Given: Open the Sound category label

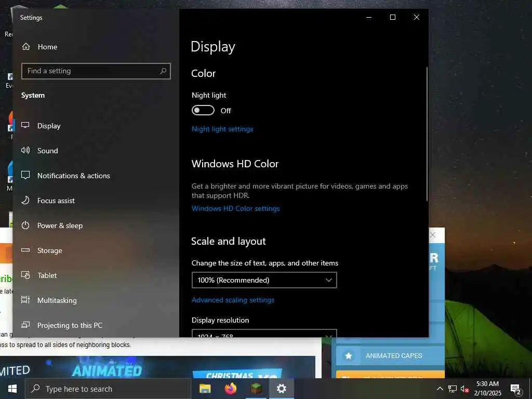Looking at the screenshot, I should coord(47,151).
